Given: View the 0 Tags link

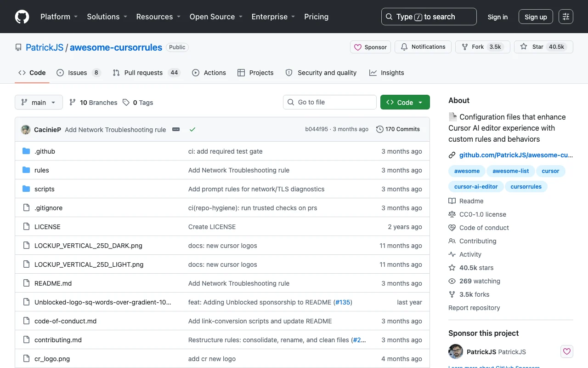Looking at the screenshot, I should [x=138, y=103].
